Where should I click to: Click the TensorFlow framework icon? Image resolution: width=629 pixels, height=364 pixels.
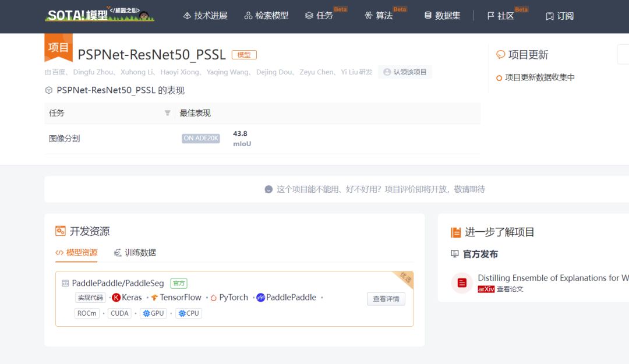[x=154, y=298]
